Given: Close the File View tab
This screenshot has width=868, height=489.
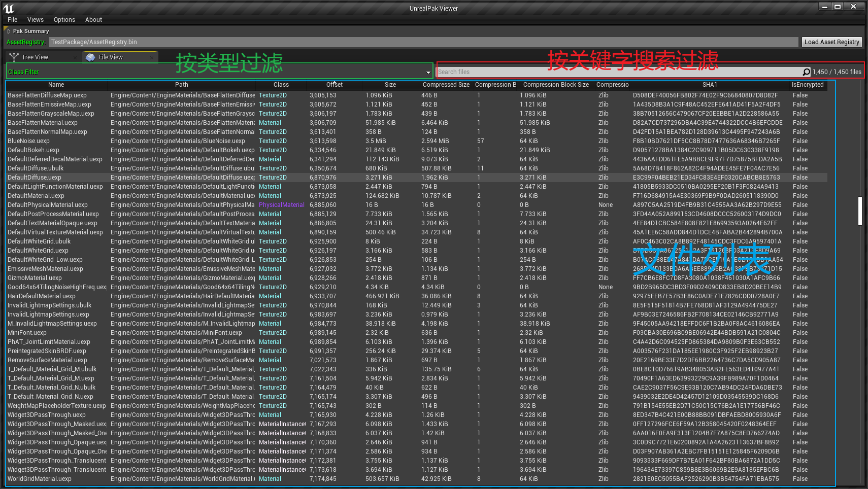Looking at the screenshot, I should [152, 57].
